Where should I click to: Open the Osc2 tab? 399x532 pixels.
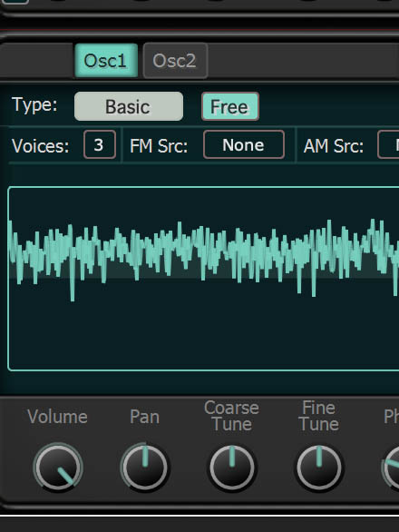(175, 61)
